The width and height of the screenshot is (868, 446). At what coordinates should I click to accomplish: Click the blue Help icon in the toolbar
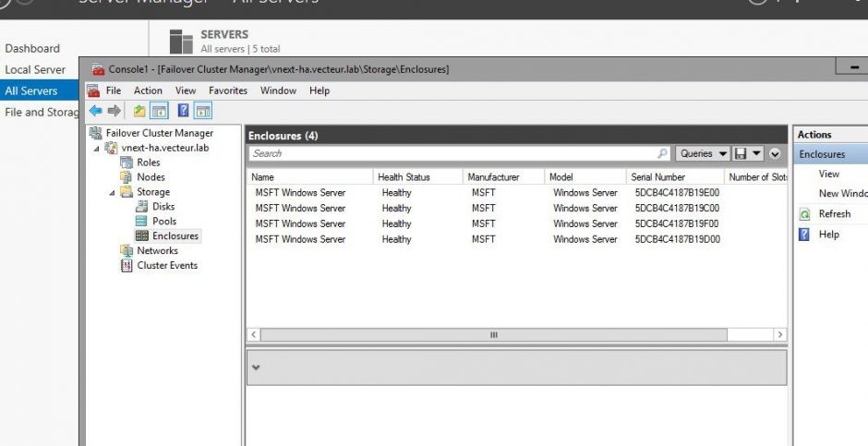[x=184, y=111]
